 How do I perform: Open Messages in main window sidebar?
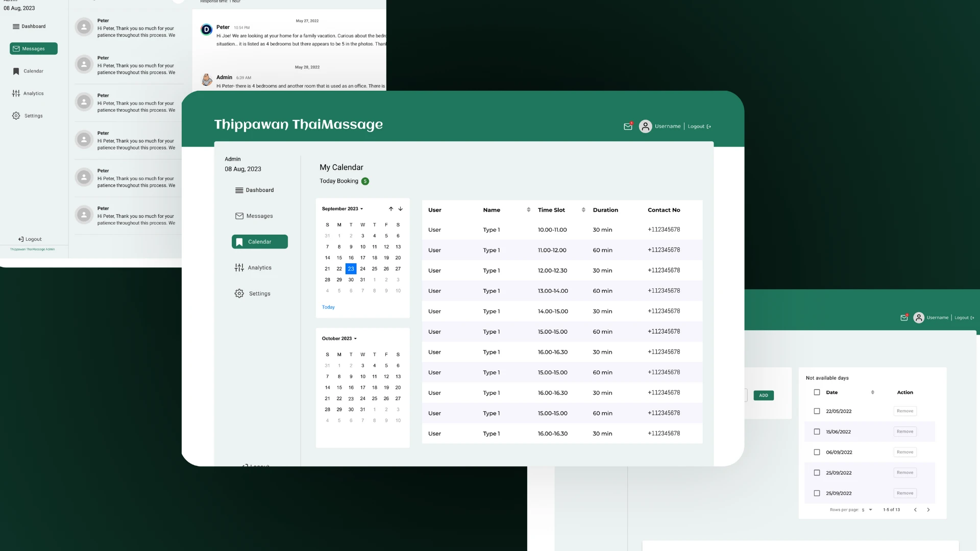(254, 216)
